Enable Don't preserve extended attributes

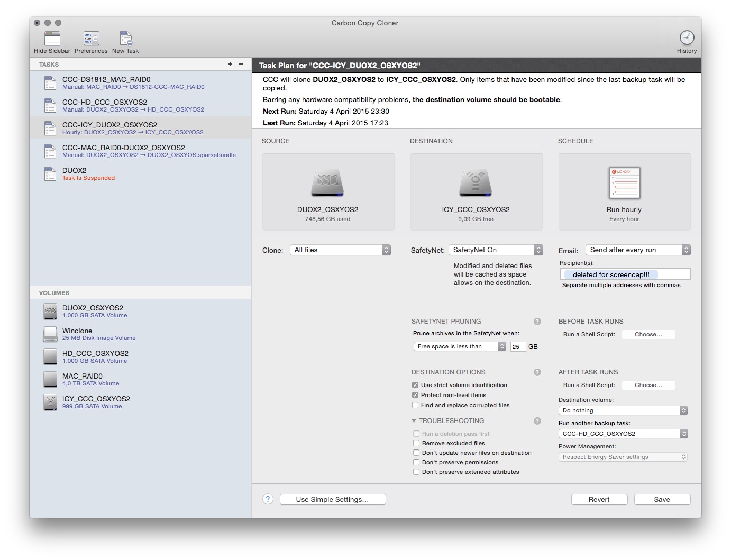click(416, 472)
